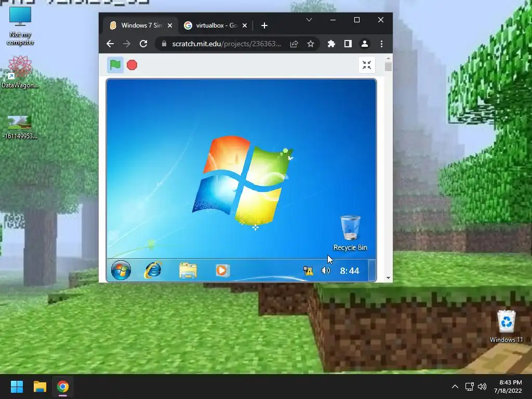
Task: Click the page scrollbar down arrow
Action: [x=389, y=278]
